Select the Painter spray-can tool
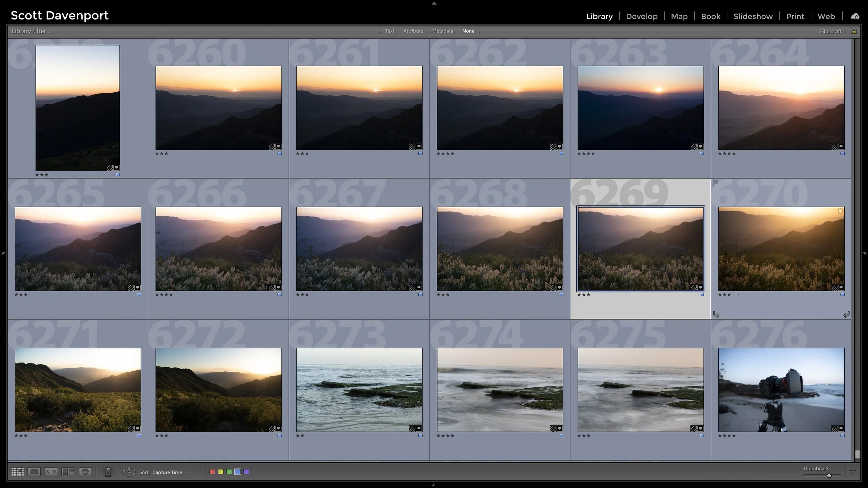Image resolution: width=868 pixels, height=488 pixels. pos(108,471)
